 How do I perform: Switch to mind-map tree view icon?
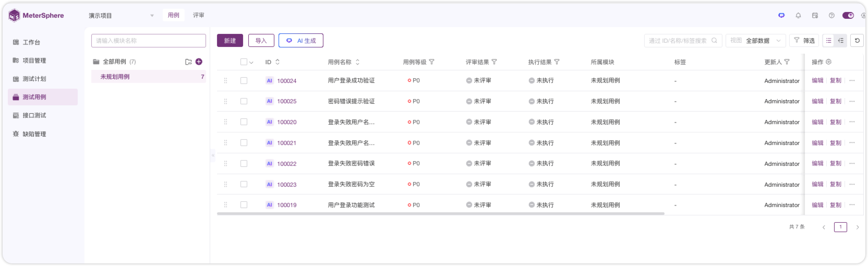841,41
